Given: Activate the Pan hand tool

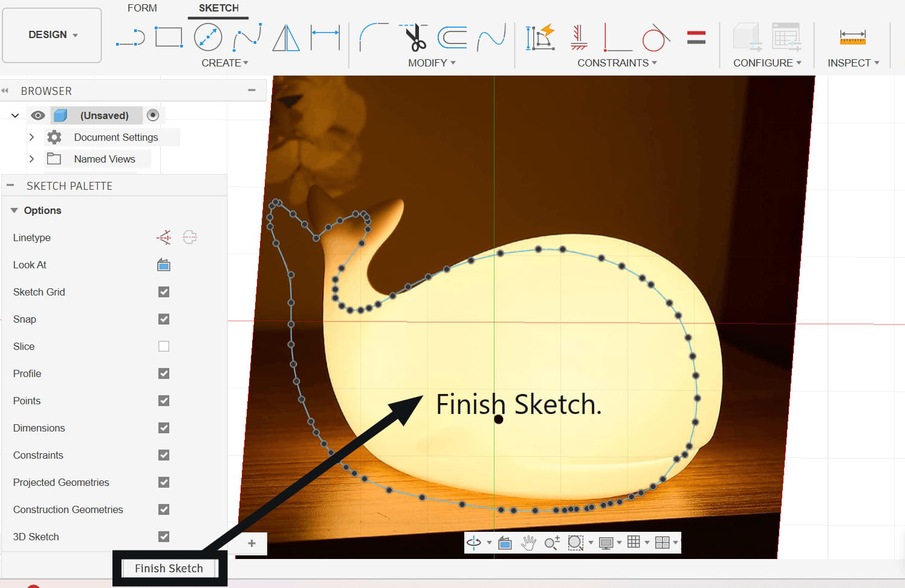Looking at the screenshot, I should [x=528, y=543].
